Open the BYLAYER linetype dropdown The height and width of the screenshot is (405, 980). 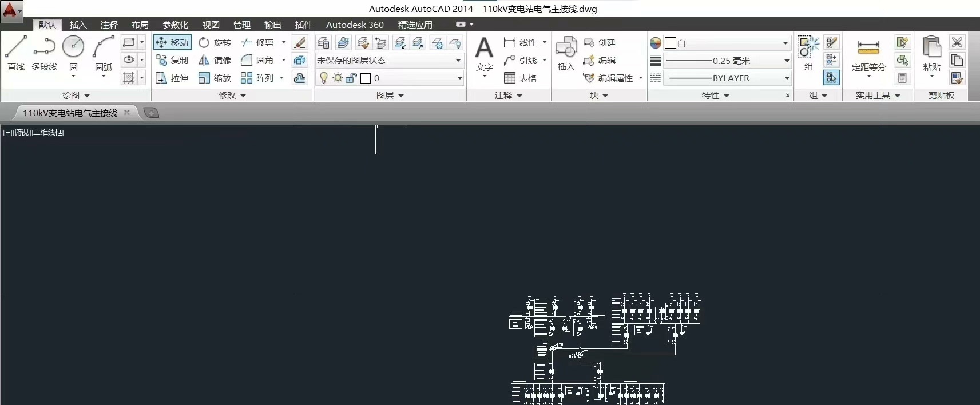point(727,78)
